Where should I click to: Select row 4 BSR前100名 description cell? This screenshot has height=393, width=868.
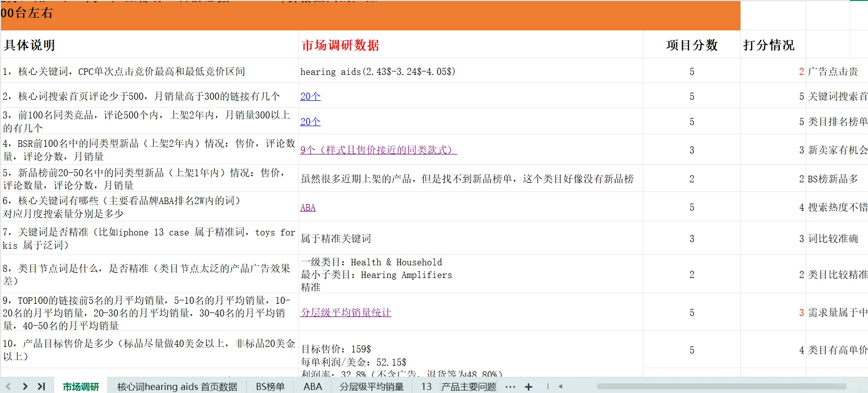pyautogui.click(x=150, y=150)
